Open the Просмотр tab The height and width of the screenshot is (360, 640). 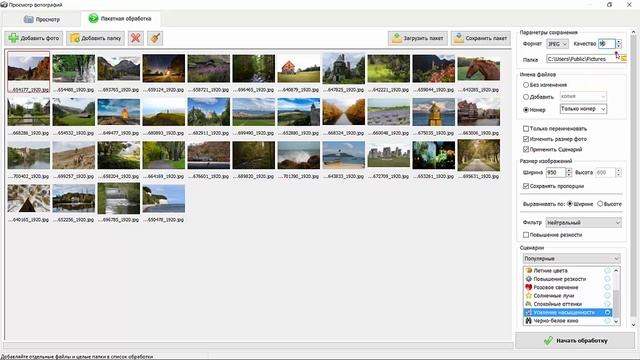coord(42,19)
